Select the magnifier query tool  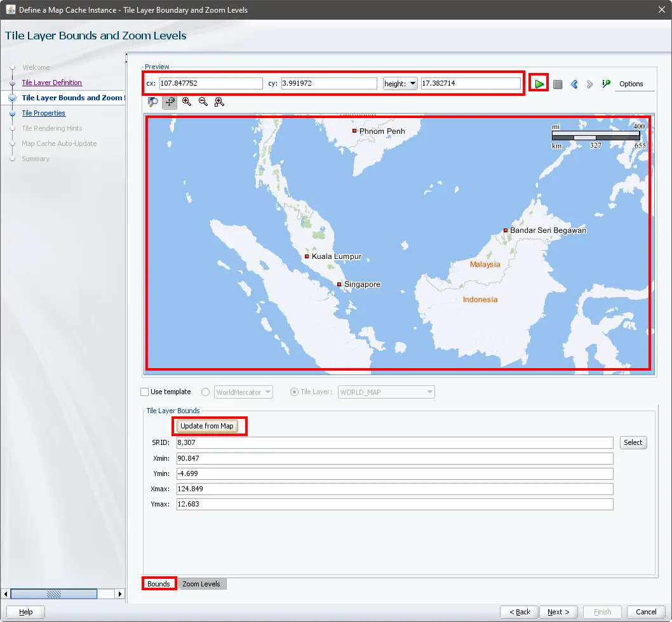point(153,102)
